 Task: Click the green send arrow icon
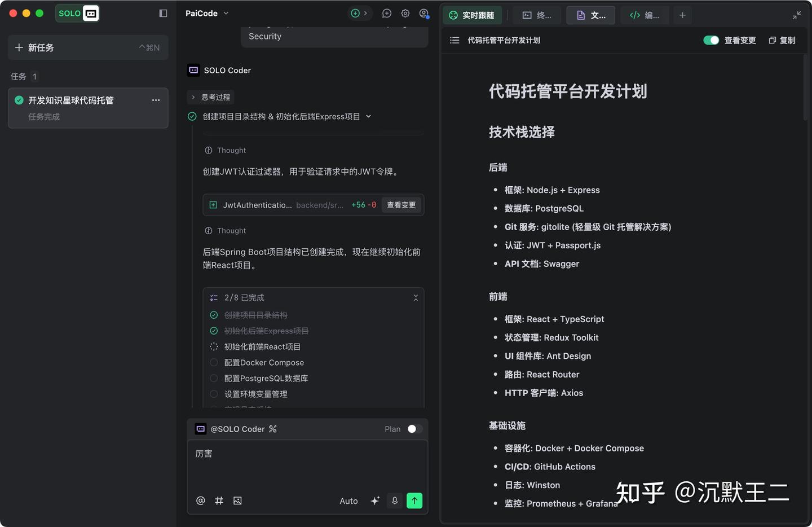pos(414,500)
